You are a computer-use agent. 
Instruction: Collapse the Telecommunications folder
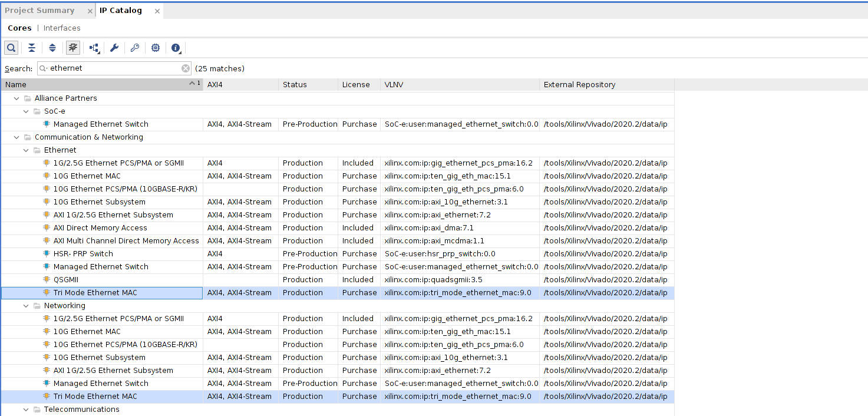click(26, 410)
